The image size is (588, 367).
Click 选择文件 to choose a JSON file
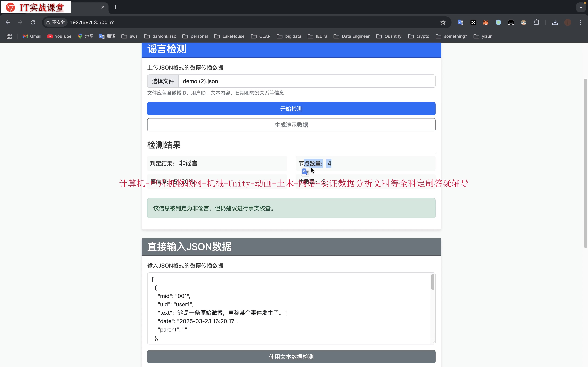coord(163,81)
